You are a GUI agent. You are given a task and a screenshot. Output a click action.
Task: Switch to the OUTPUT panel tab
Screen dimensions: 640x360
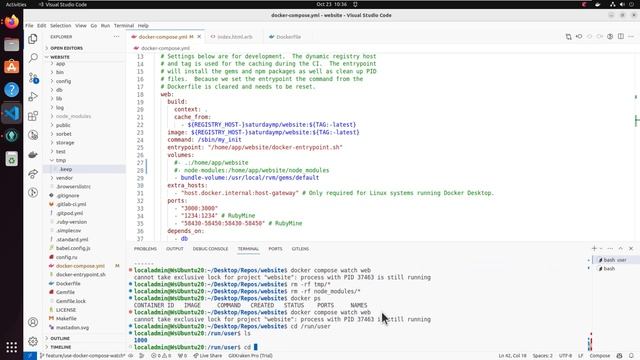(175, 249)
